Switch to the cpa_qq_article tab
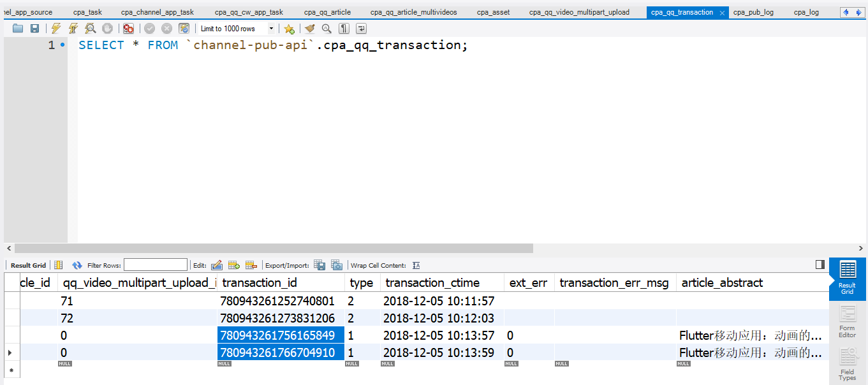The height and width of the screenshot is (385, 868). coord(327,12)
